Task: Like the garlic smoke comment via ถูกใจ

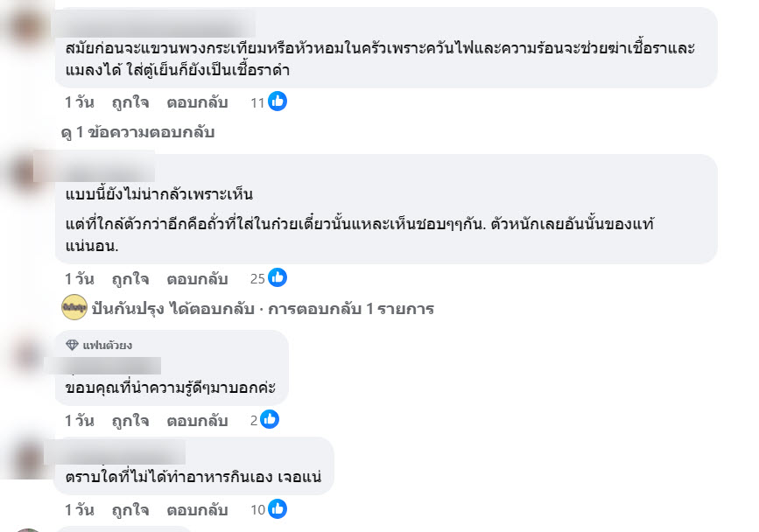Action: click(130, 102)
